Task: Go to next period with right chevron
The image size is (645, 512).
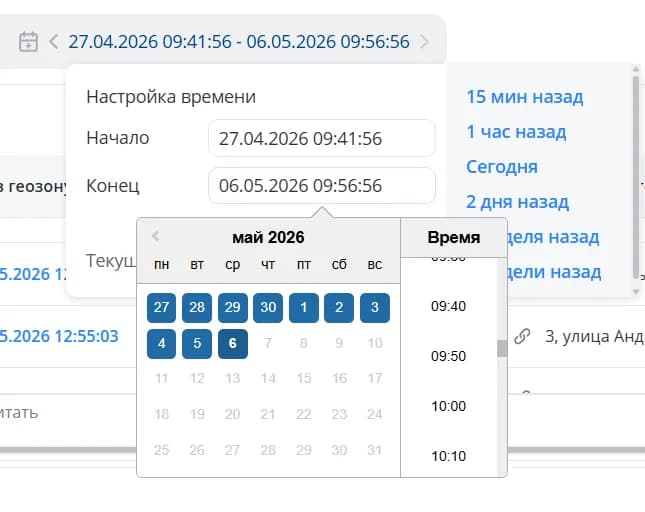Action: (x=424, y=42)
